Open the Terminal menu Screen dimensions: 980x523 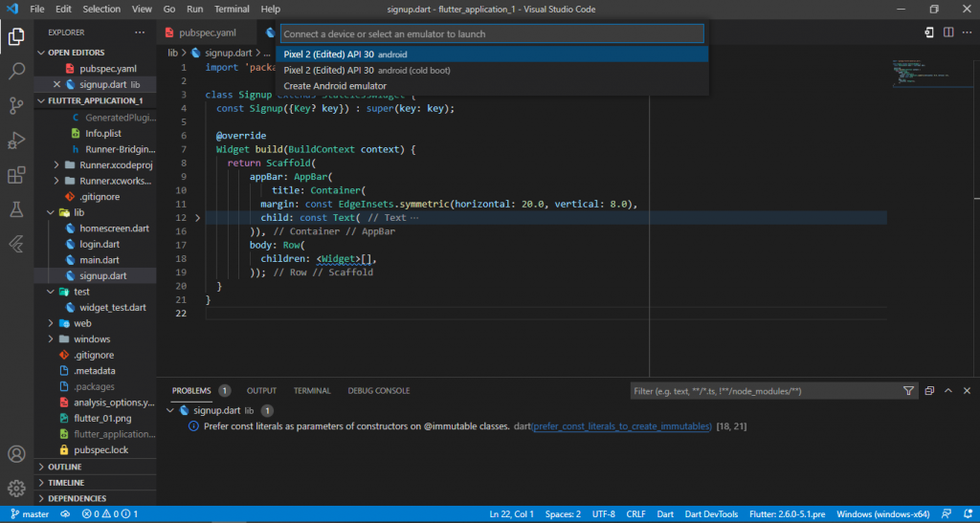coord(232,9)
